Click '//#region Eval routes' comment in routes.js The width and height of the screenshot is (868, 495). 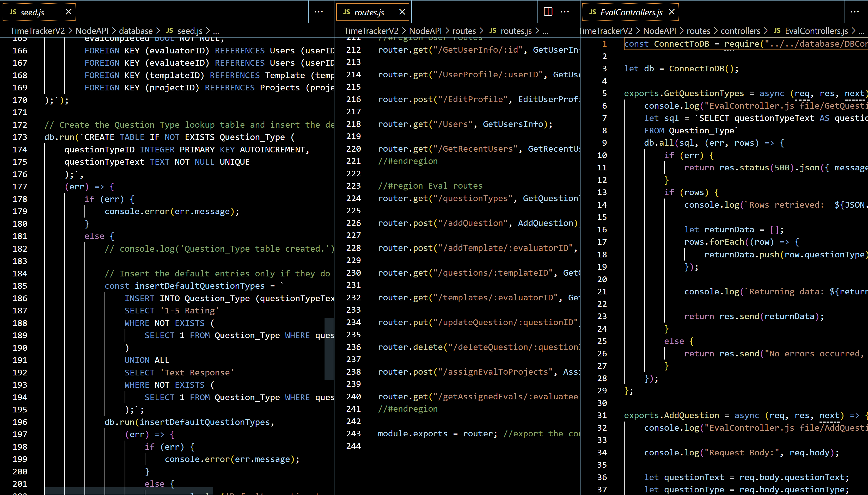(430, 186)
